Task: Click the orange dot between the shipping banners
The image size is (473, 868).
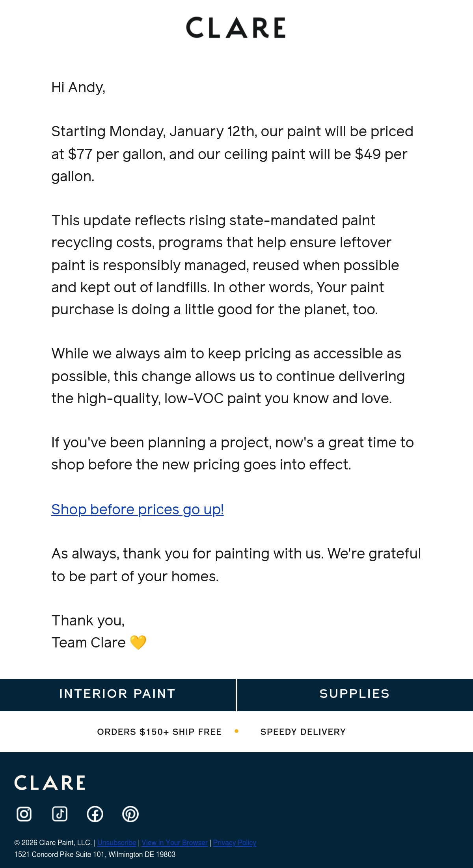Action: (x=236, y=731)
